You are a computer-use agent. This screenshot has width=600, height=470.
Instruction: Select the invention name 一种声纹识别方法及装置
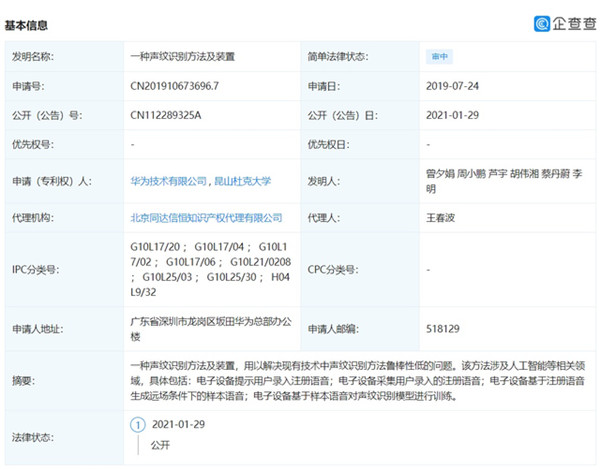(x=180, y=57)
